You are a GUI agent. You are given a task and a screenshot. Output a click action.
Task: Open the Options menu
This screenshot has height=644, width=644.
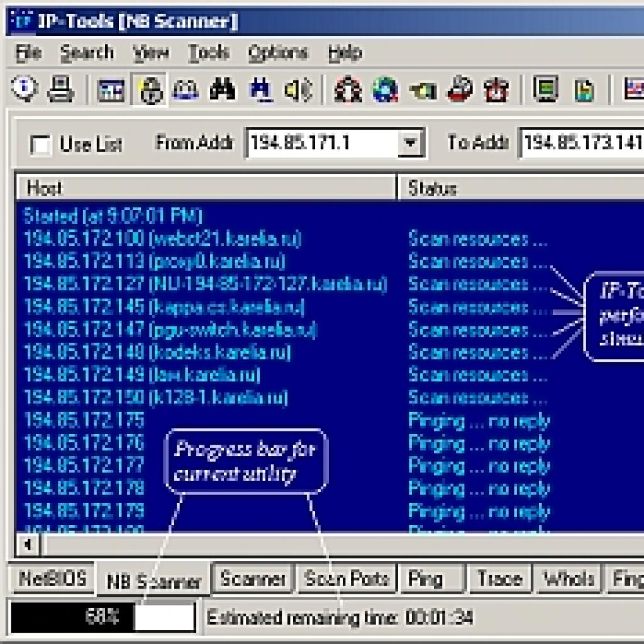point(277,53)
